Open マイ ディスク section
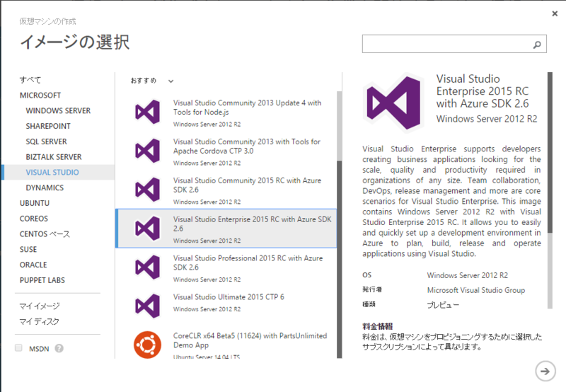The width and height of the screenshot is (566, 392). tap(39, 322)
